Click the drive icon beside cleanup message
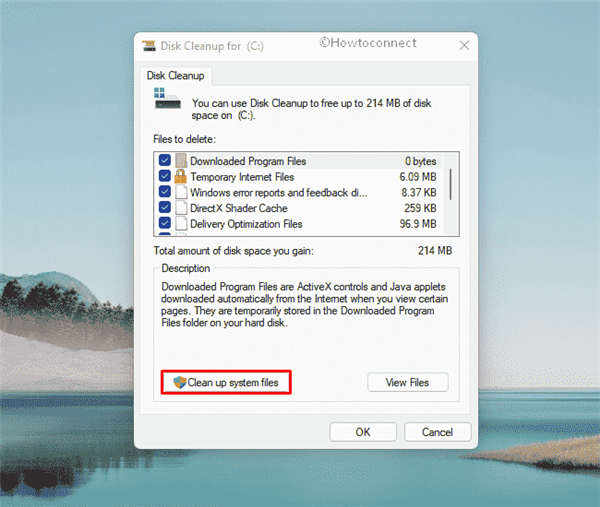Image resolution: width=600 pixels, height=507 pixels. [x=167, y=99]
